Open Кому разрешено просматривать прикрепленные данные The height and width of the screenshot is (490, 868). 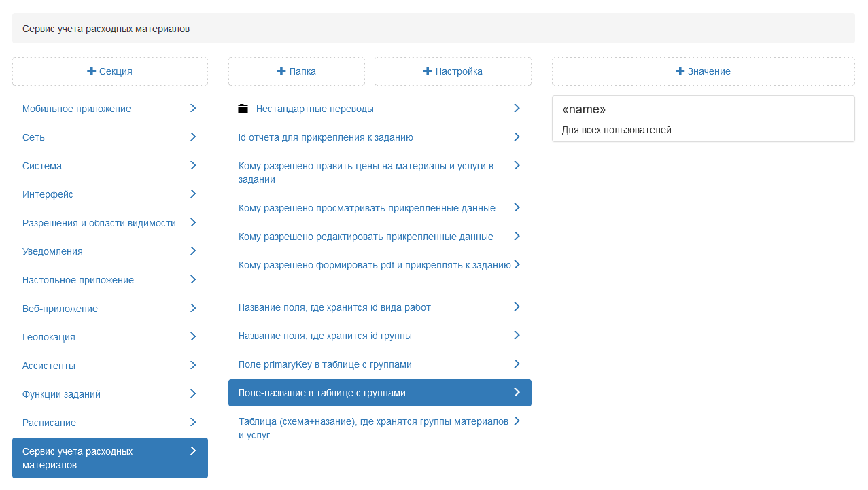(366, 208)
